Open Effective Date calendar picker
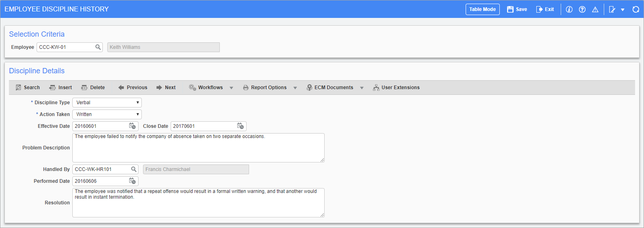Screen dimensions: 644x228 (132, 126)
